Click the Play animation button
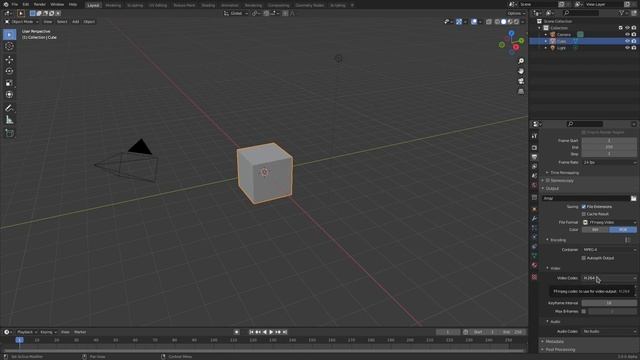640x360 pixels. 271,332
